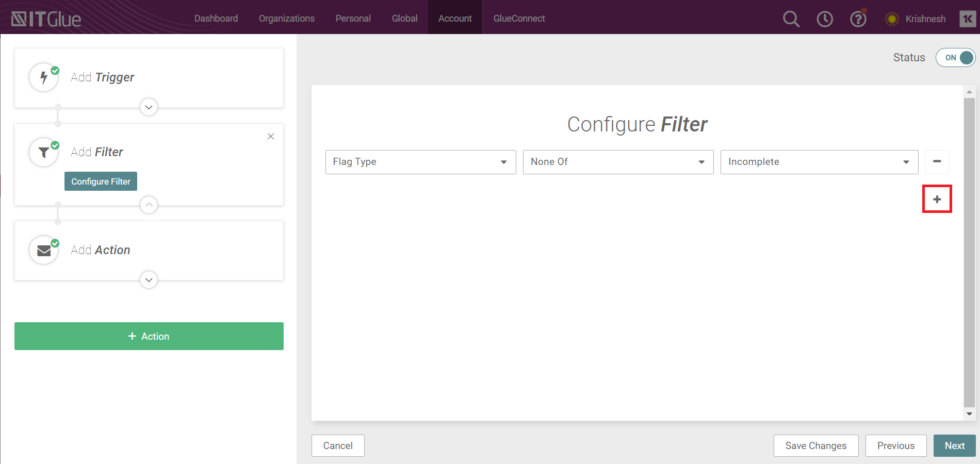Click the Add Action step label

pos(101,250)
